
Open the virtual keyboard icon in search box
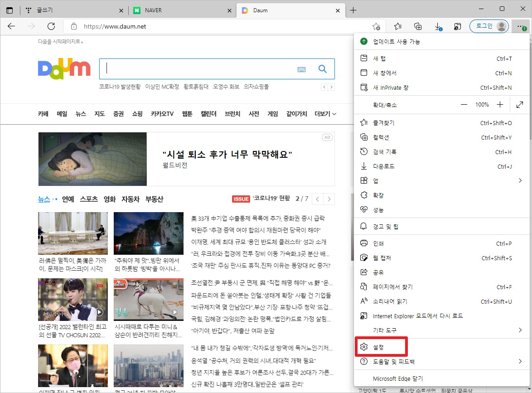click(x=301, y=69)
